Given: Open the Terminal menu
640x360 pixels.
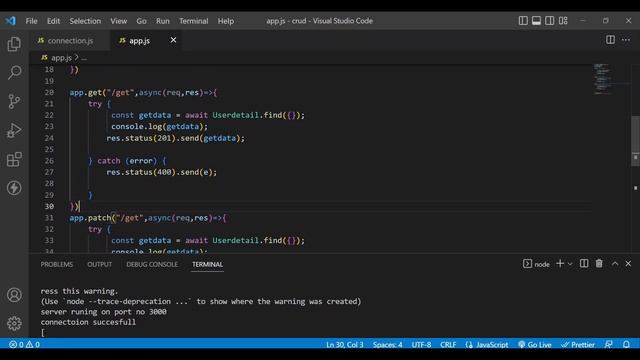Looking at the screenshot, I should pos(193,21).
